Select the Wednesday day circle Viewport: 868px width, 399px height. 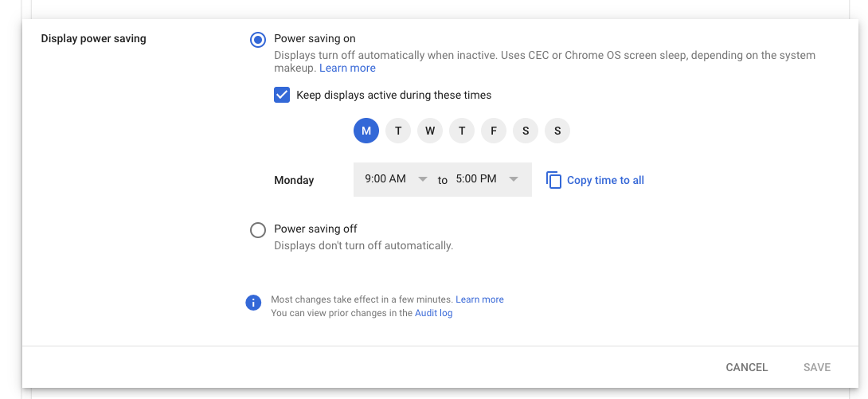tap(430, 131)
